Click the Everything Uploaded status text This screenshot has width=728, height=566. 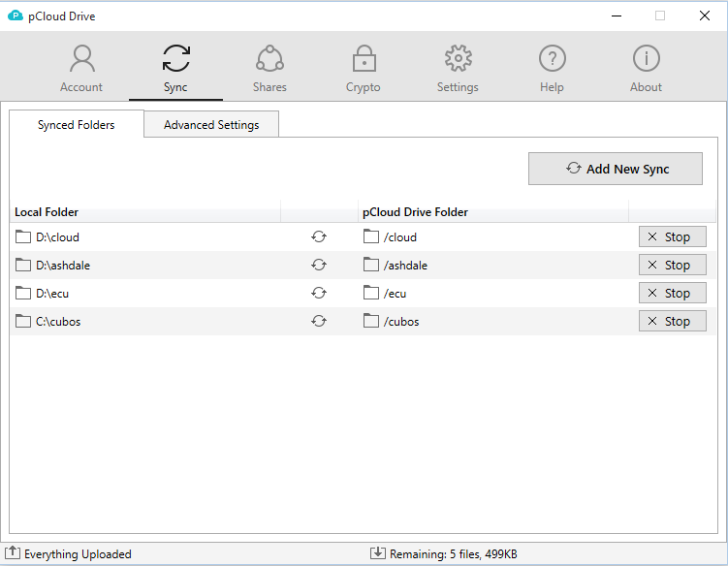78,554
